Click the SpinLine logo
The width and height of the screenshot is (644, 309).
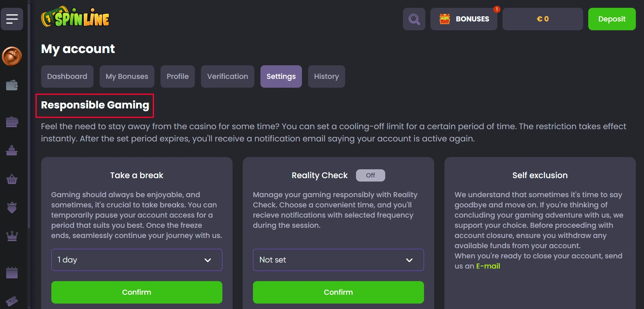(75, 18)
